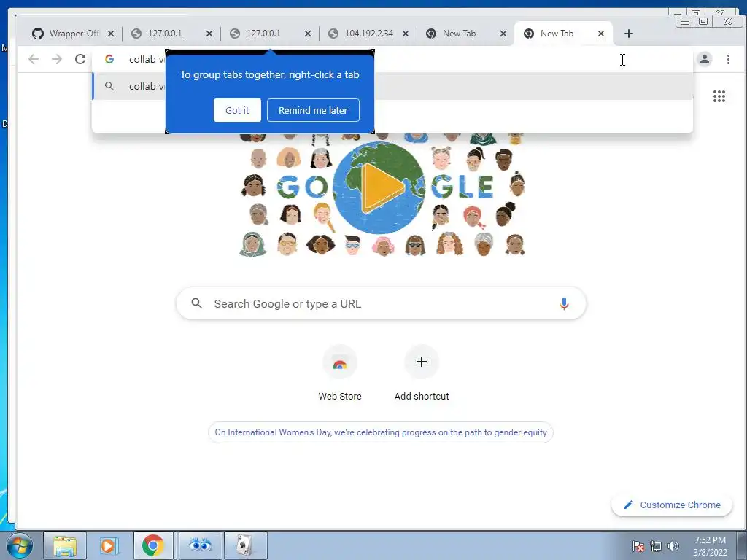
Task: Close the first 127.0.0.1 tab
Action: [209, 34]
